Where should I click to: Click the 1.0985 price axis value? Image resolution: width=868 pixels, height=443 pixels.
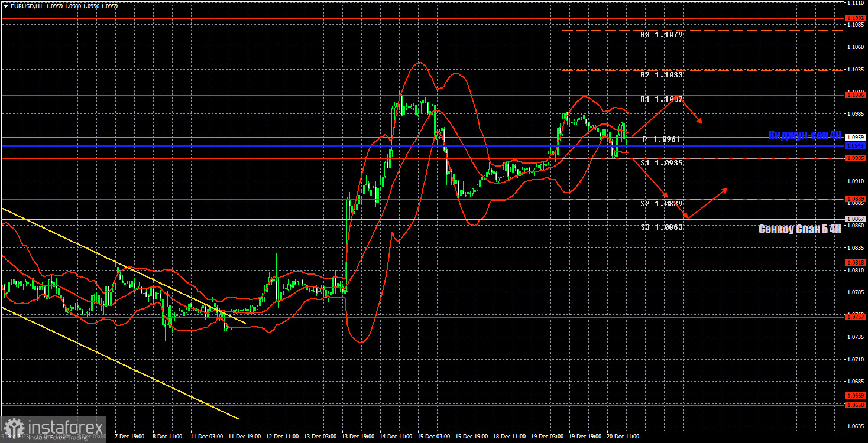coord(856,114)
